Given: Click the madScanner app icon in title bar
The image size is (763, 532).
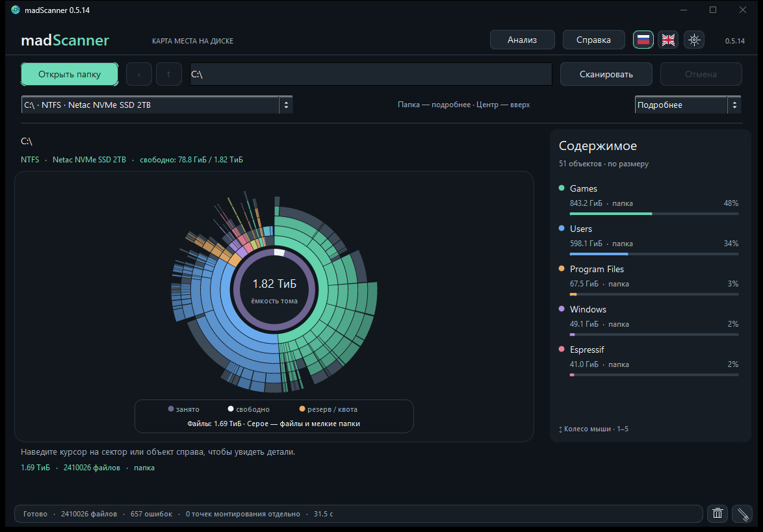Looking at the screenshot, I should pos(16,10).
